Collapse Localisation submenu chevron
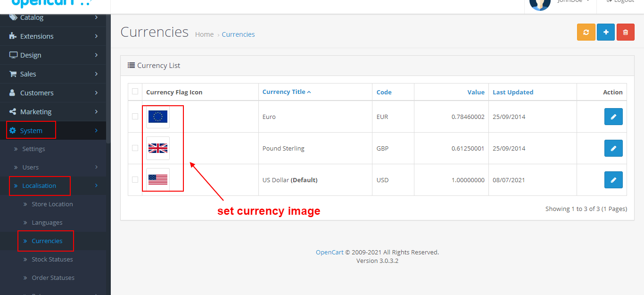 click(x=96, y=185)
